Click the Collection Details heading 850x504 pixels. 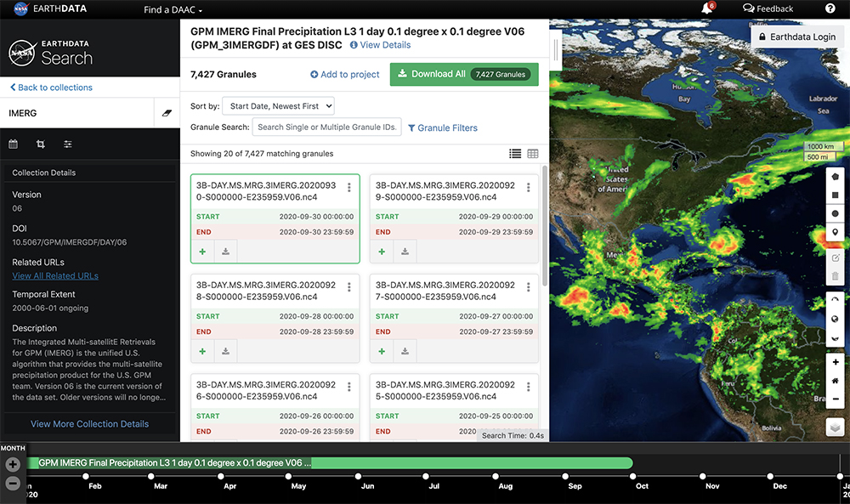point(44,173)
